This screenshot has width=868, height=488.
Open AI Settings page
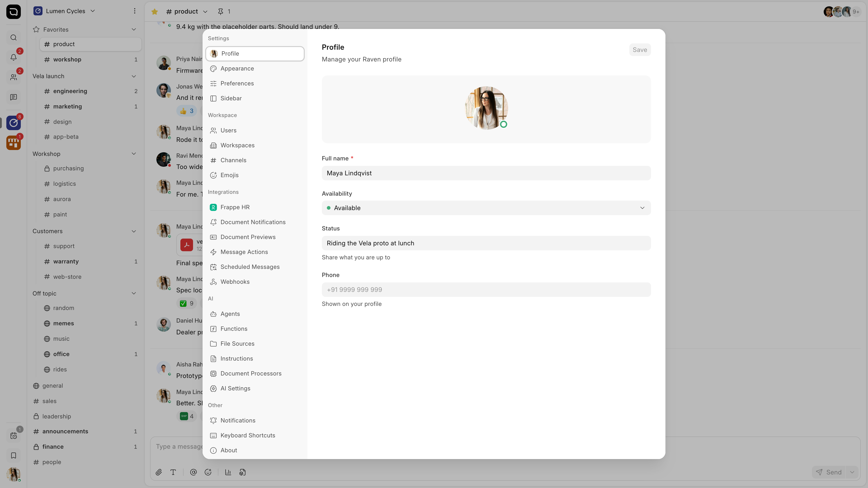pyautogui.click(x=255, y=388)
